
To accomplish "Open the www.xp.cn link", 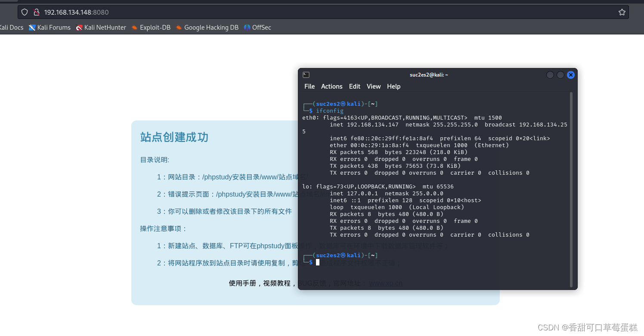I will click(x=386, y=283).
